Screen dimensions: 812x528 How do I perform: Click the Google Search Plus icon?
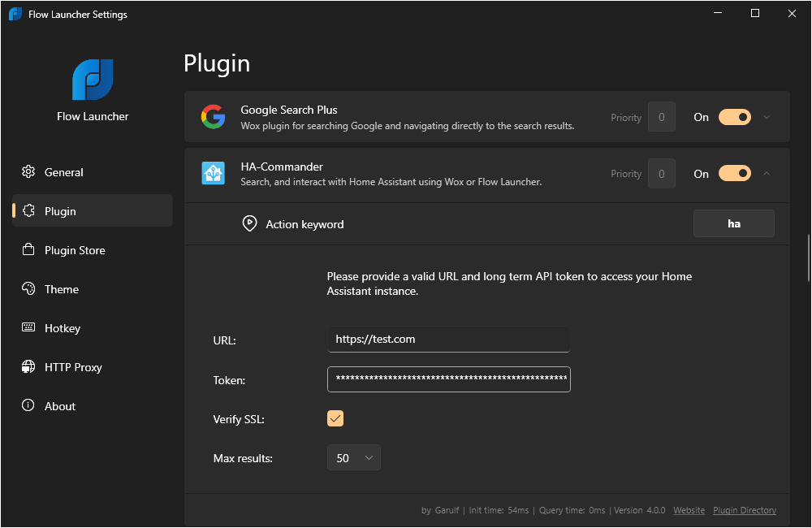tap(213, 117)
